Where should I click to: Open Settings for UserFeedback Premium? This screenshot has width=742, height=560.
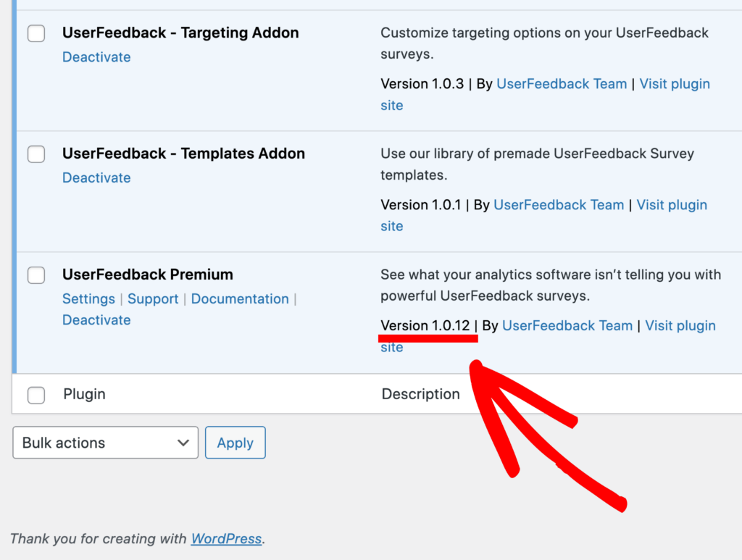pyautogui.click(x=88, y=298)
